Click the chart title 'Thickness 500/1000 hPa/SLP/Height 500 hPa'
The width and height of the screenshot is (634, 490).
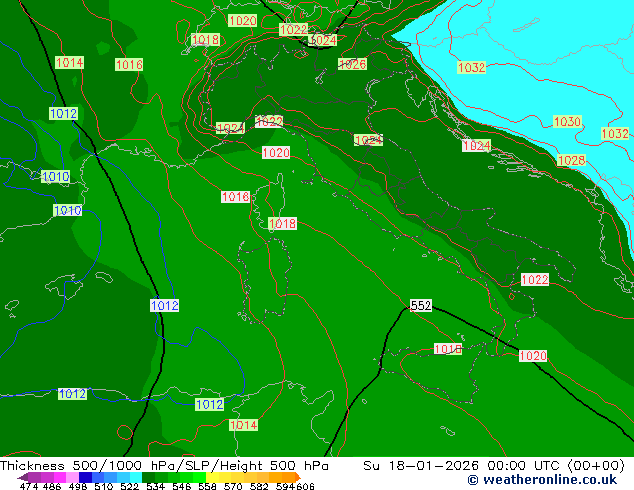(164, 466)
